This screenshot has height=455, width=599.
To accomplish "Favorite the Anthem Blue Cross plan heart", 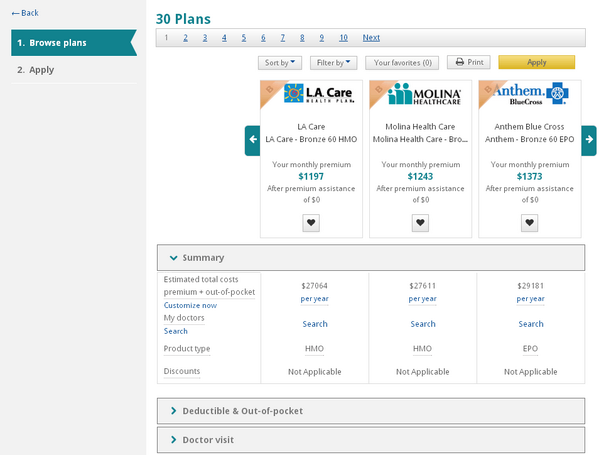I will pos(529,223).
